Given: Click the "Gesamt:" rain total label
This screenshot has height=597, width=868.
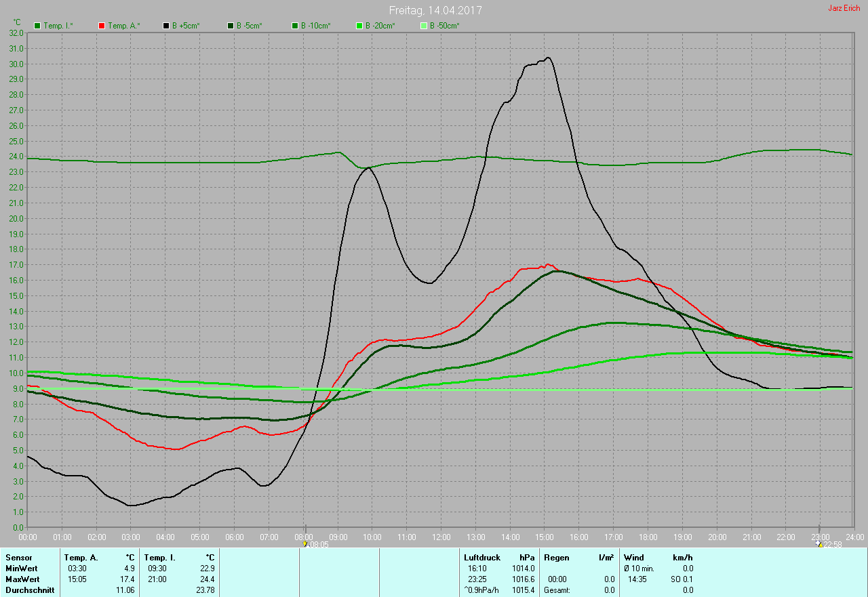Looking at the screenshot, I should (557, 590).
